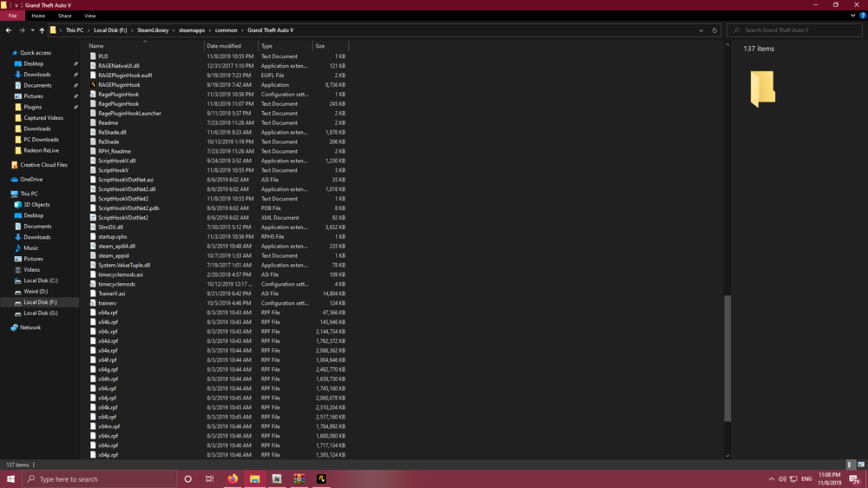Select the steam_api64.dll file
Viewport: 868px width, 488px height.
tap(116, 246)
